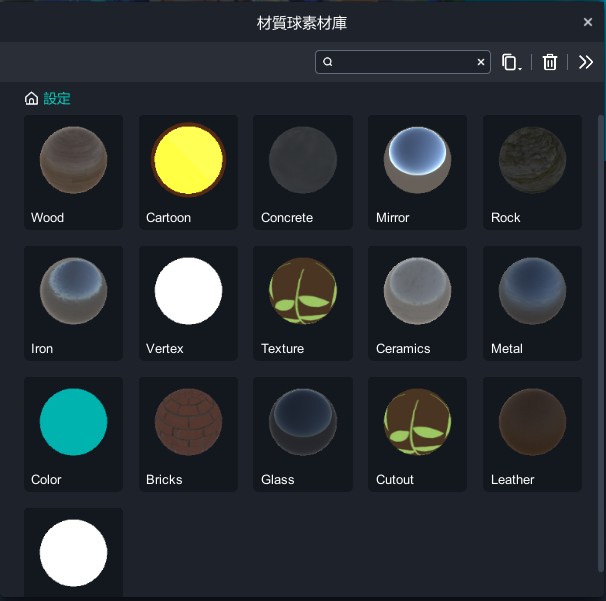Screen dimensions: 606x601
Task: Choose the Concrete material sphere
Action: [x=303, y=159]
